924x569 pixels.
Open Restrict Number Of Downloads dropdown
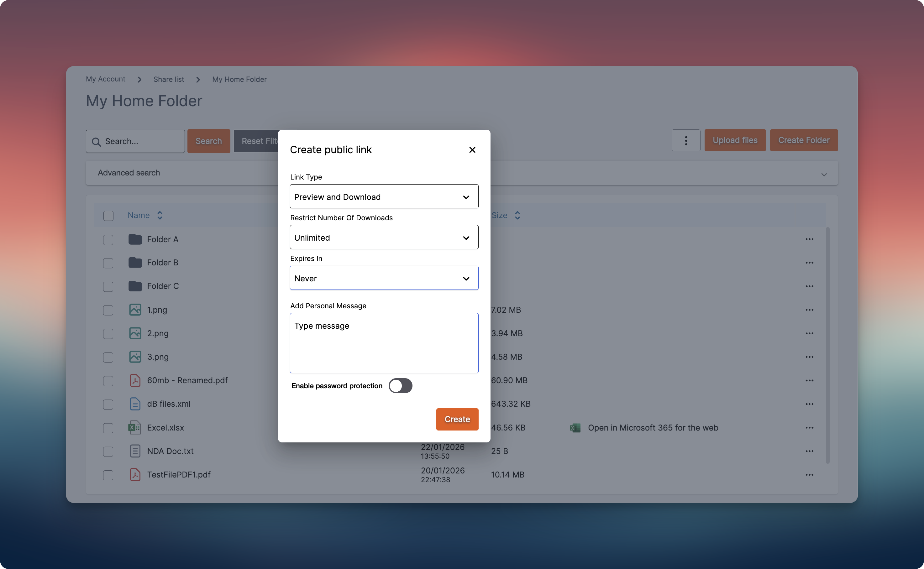pos(384,238)
